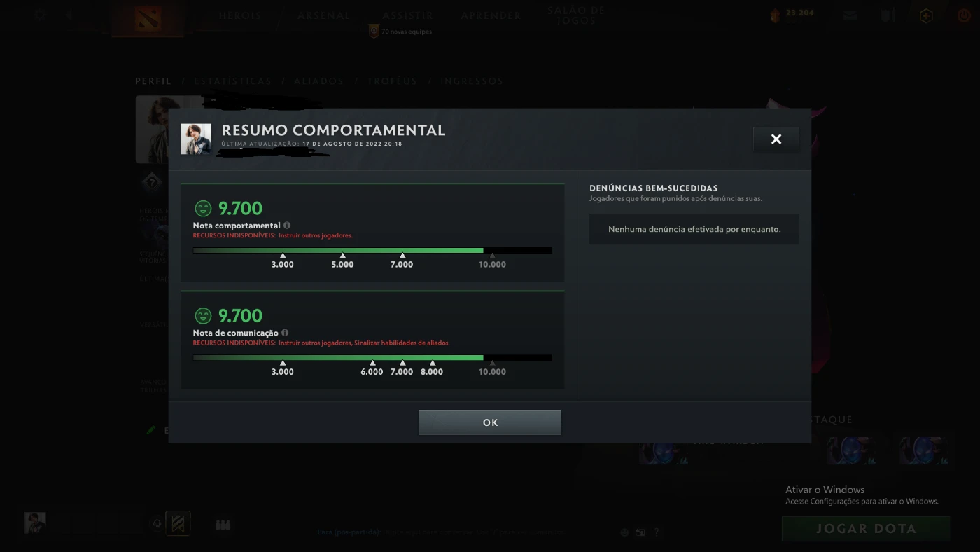This screenshot has height=552, width=980.
Task: Click the Dota 2 logo in top bar
Action: click(148, 19)
